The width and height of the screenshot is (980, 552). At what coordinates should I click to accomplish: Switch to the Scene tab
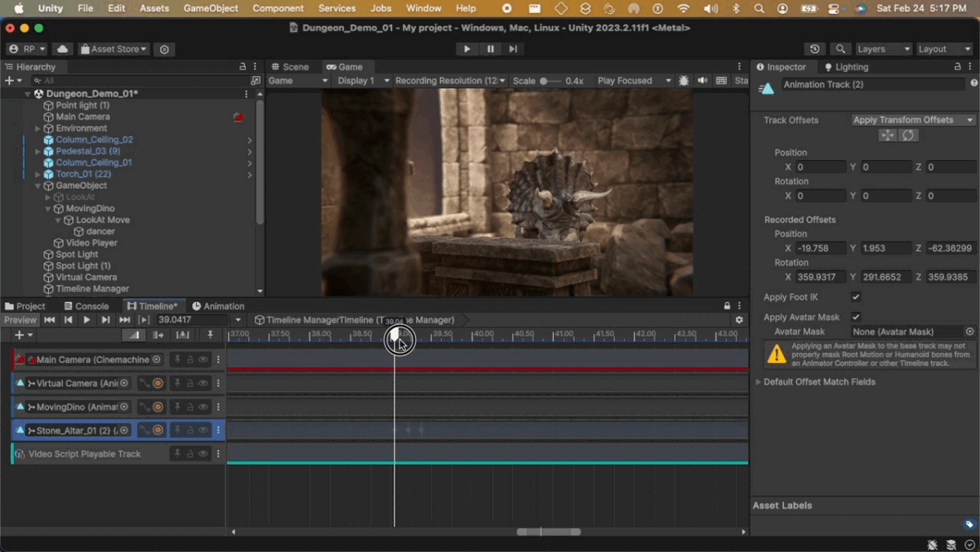tap(291, 67)
